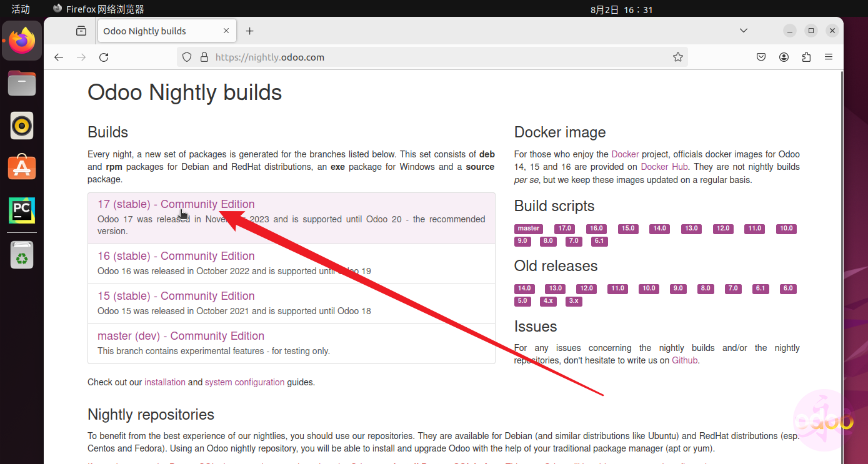Click the URL address bar
This screenshot has height=464, width=868.
(431, 57)
